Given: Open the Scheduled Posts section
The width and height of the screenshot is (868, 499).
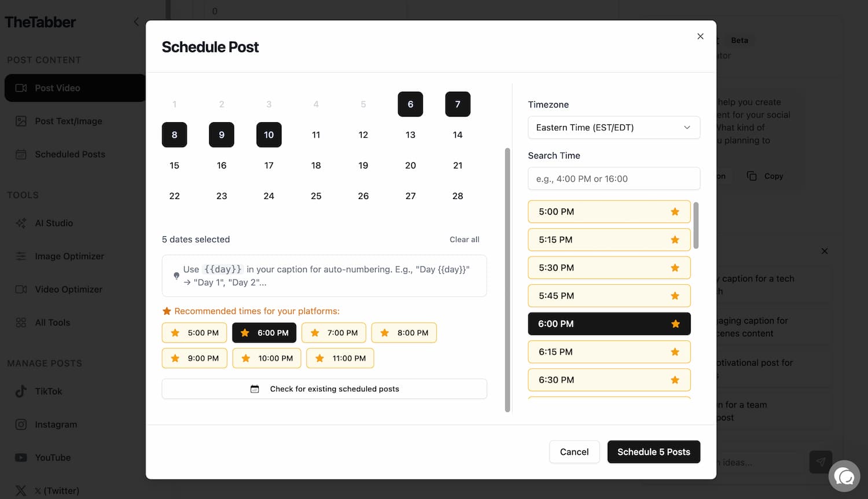Looking at the screenshot, I should 69,154.
